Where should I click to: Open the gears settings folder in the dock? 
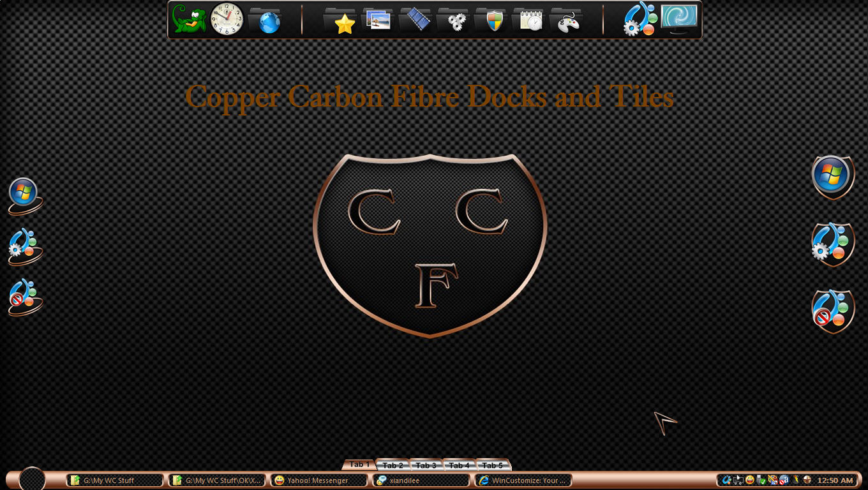pos(454,20)
